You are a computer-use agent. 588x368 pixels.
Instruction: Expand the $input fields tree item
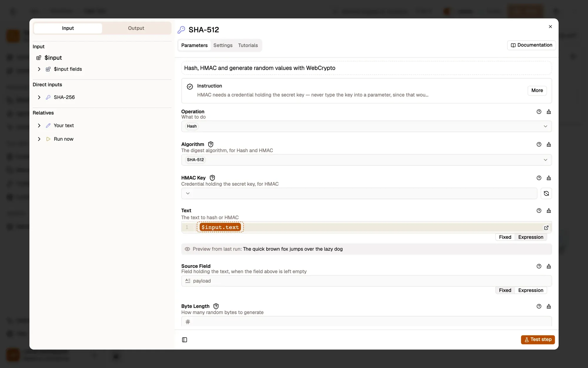click(39, 69)
